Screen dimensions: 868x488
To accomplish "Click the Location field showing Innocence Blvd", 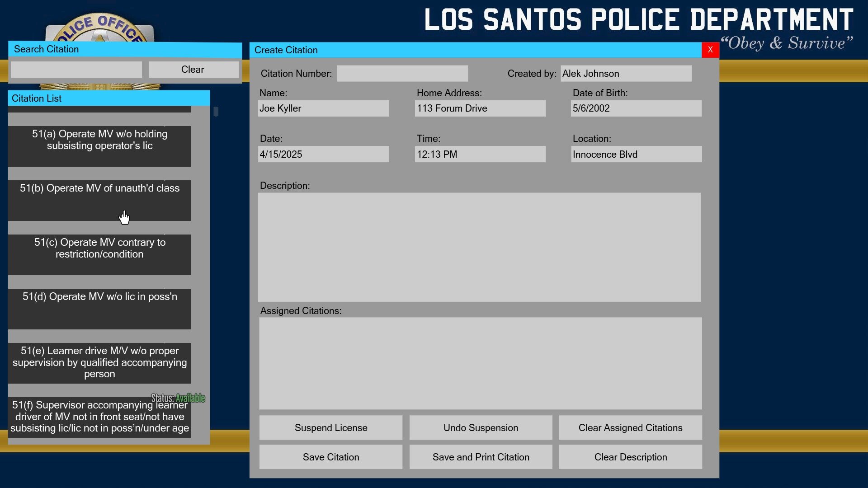I will (636, 155).
